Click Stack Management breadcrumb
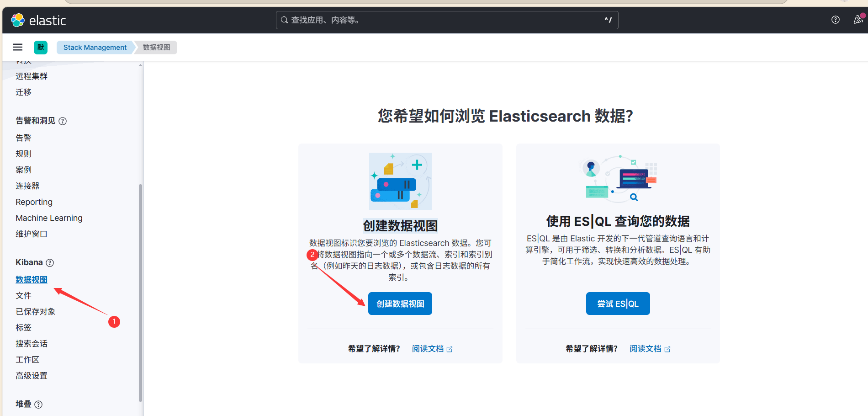868x416 pixels. pyautogui.click(x=95, y=48)
